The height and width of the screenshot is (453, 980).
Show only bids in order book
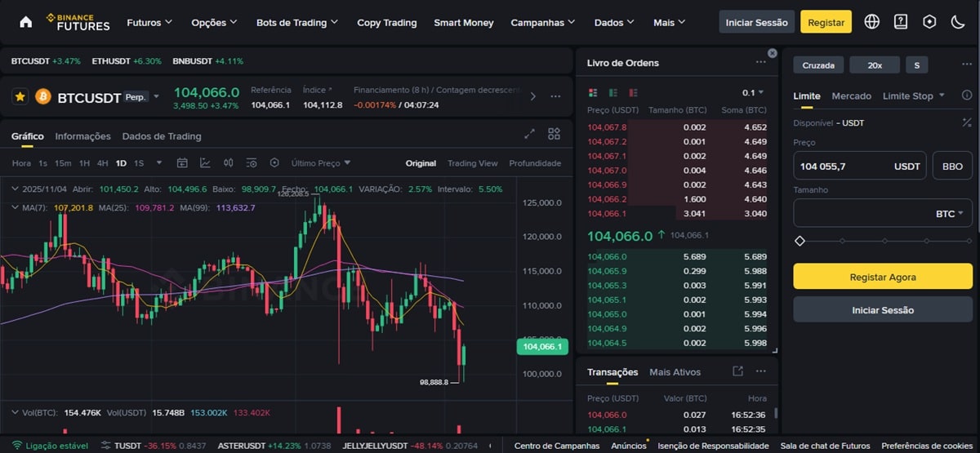pos(612,93)
